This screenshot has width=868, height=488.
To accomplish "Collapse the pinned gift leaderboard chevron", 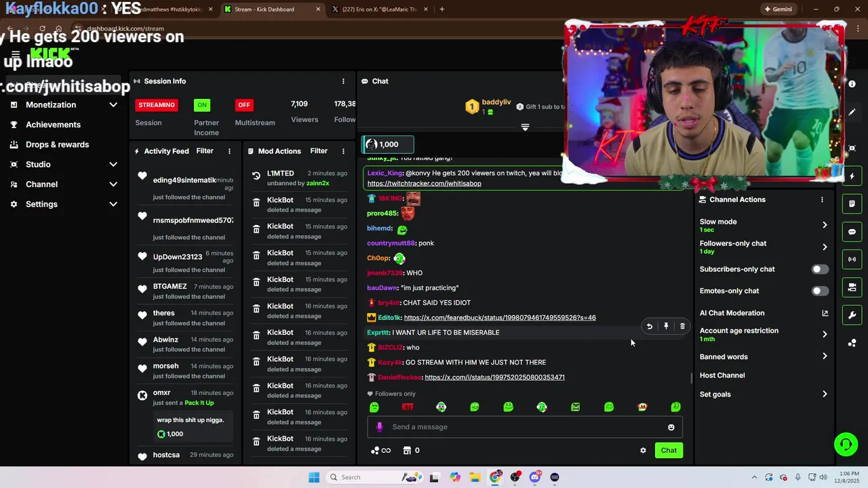I will [525, 127].
